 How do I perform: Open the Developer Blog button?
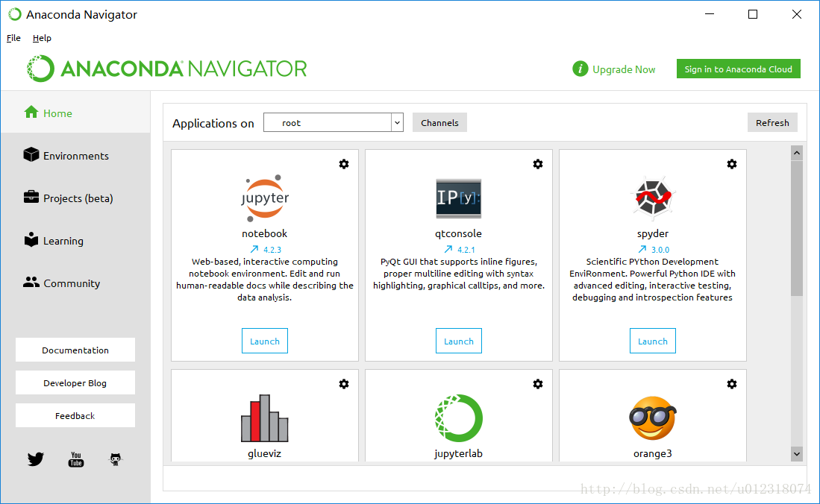click(75, 382)
